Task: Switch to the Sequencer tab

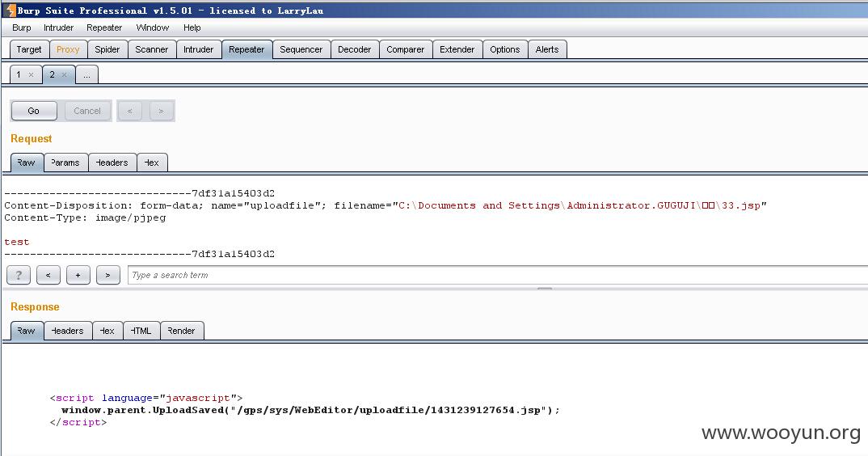Action: 301,49
